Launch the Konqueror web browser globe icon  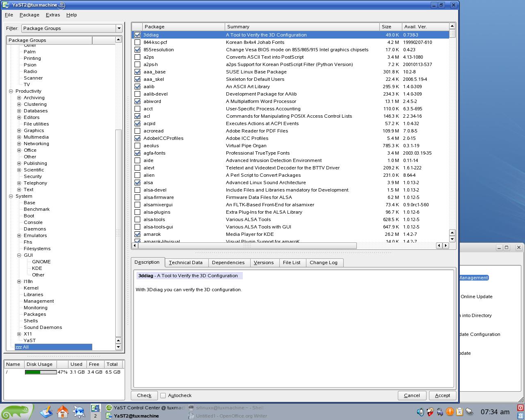[x=79, y=411]
